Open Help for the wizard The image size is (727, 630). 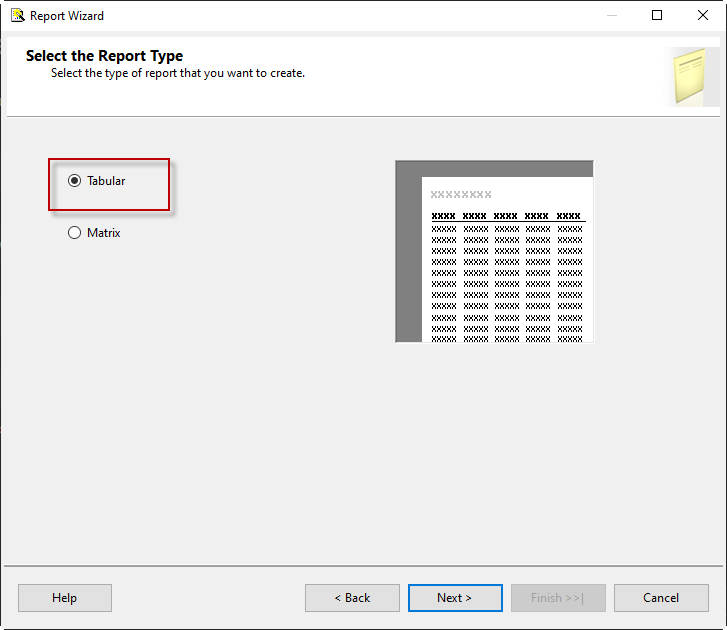click(65, 598)
